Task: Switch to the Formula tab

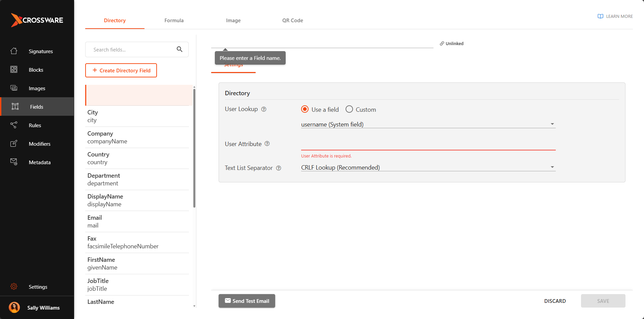Action: (174, 21)
